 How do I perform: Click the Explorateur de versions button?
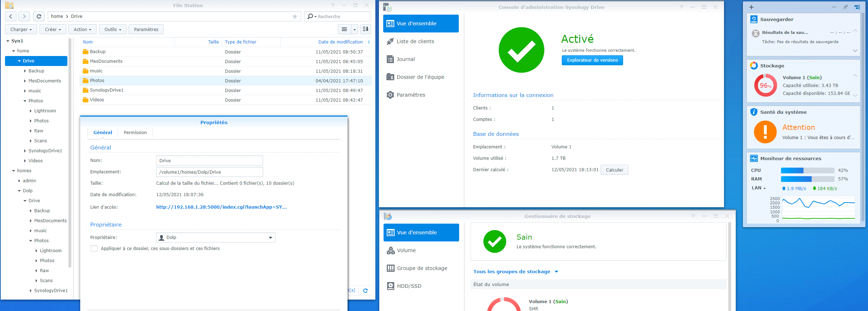592,60
